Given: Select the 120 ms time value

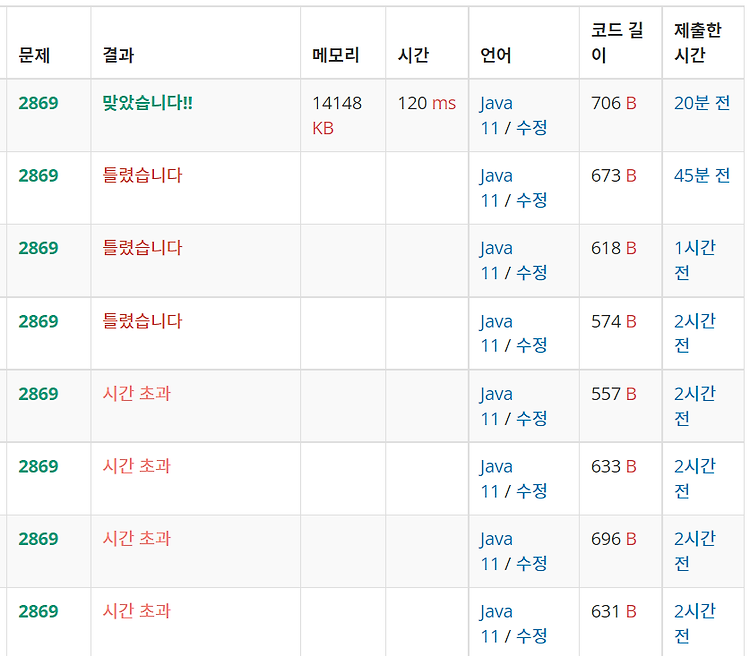Looking at the screenshot, I should tap(427, 103).
